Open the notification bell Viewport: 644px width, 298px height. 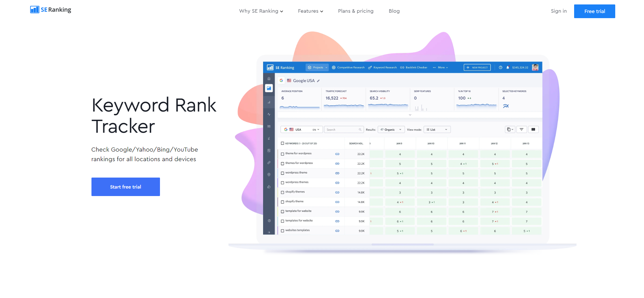[x=508, y=67]
